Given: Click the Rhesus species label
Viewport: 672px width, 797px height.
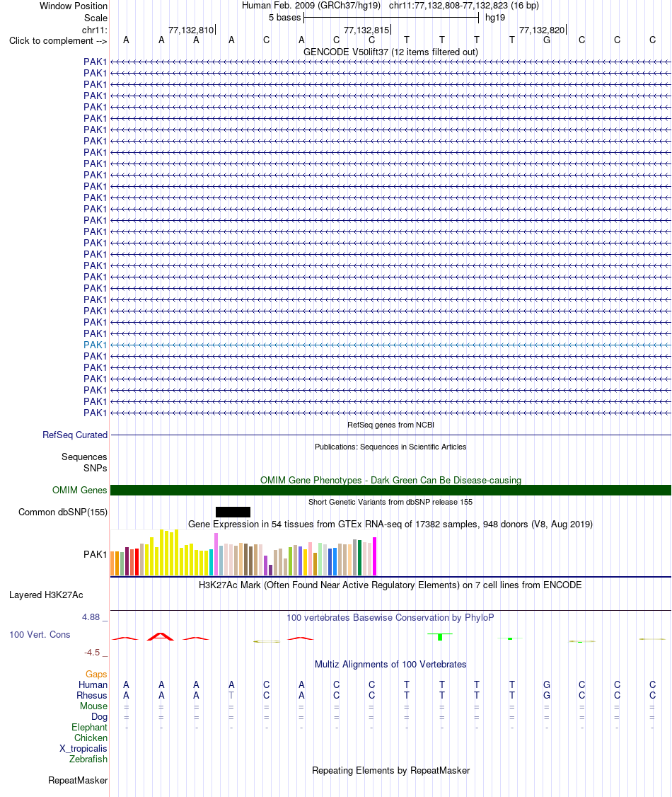Looking at the screenshot, I should tap(92, 695).
